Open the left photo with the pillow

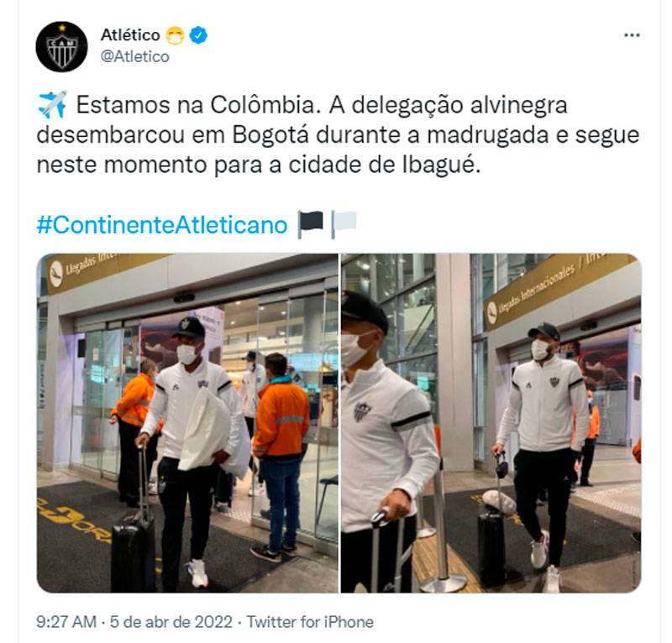(187, 423)
